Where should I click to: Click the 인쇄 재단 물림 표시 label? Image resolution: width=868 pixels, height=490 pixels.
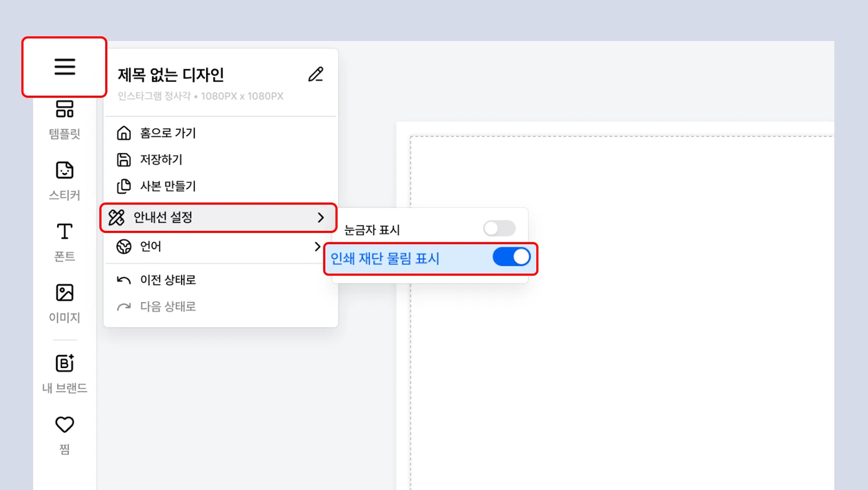tap(385, 259)
